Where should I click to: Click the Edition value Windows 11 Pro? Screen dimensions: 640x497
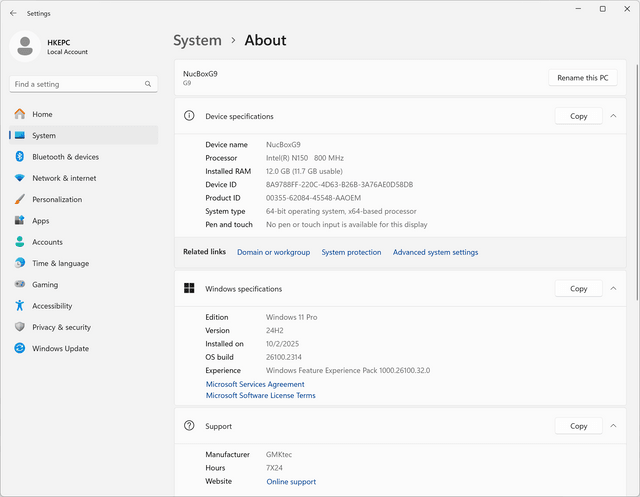[291, 317]
